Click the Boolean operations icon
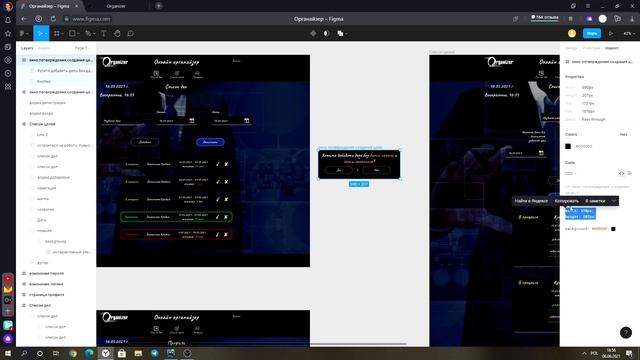This screenshot has height=360, width=640. pyautogui.click(x=340, y=33)
